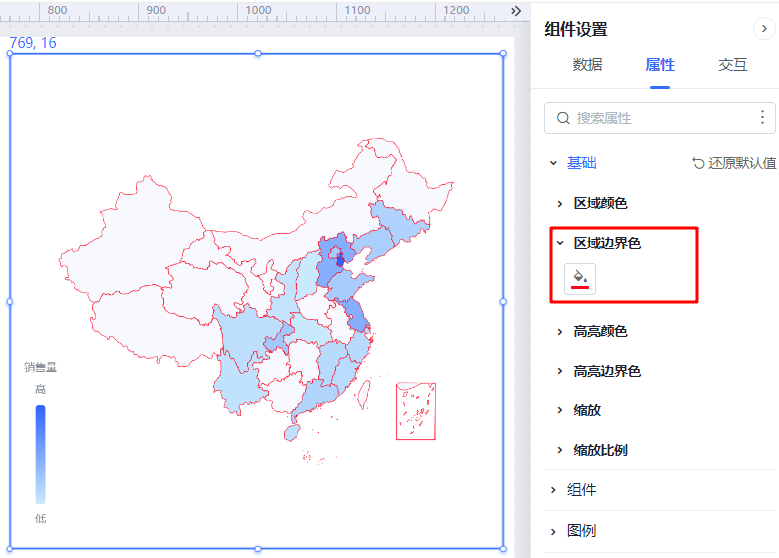Open the 区域边界色 paint bucket color picker
Screen dimensions: 779x558
tap(580, 279)
